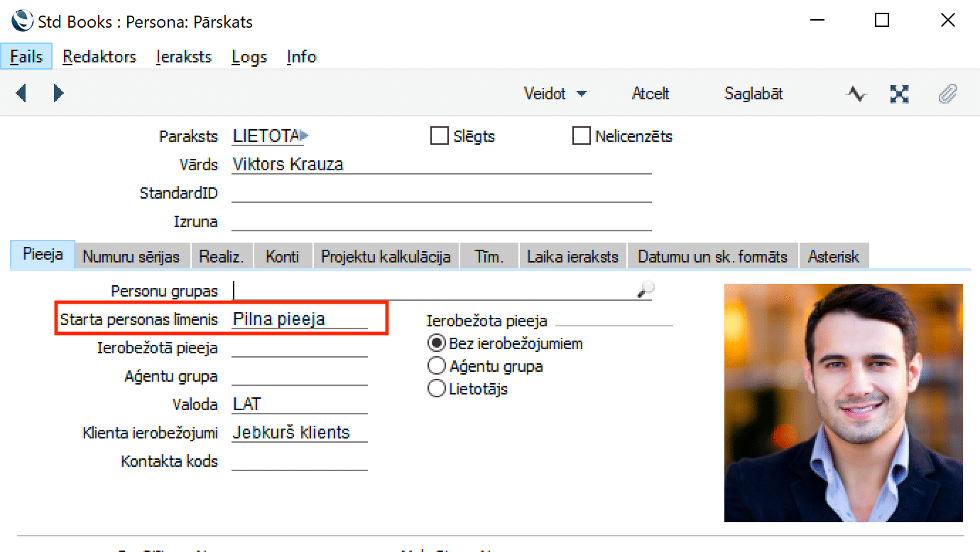Open attachments with the paperclip icon
Viewport: 980px width, 552px height.
[947, 94]
